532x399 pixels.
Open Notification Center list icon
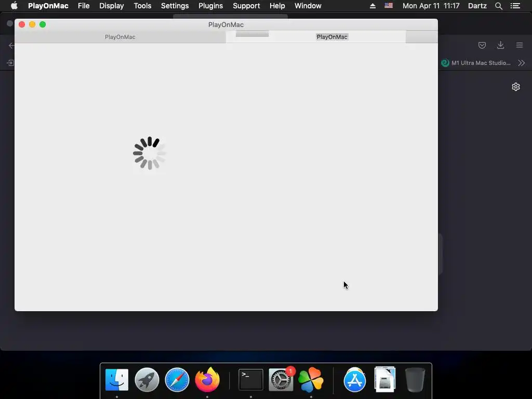pos(515,6)
